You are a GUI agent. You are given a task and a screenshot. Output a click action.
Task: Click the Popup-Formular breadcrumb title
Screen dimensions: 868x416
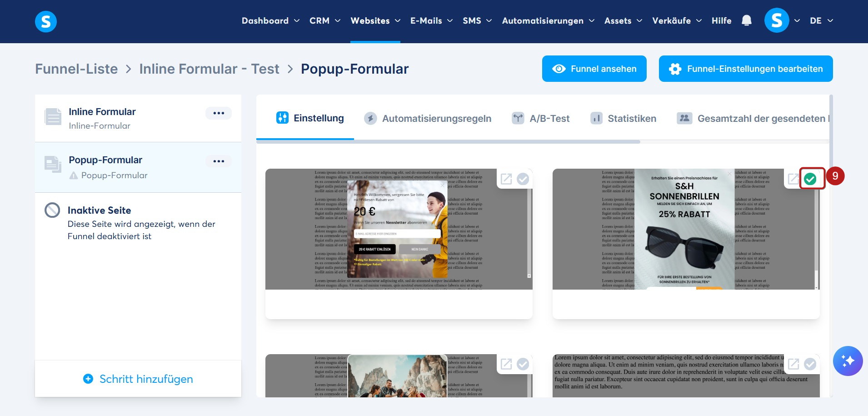pos(355,69)
